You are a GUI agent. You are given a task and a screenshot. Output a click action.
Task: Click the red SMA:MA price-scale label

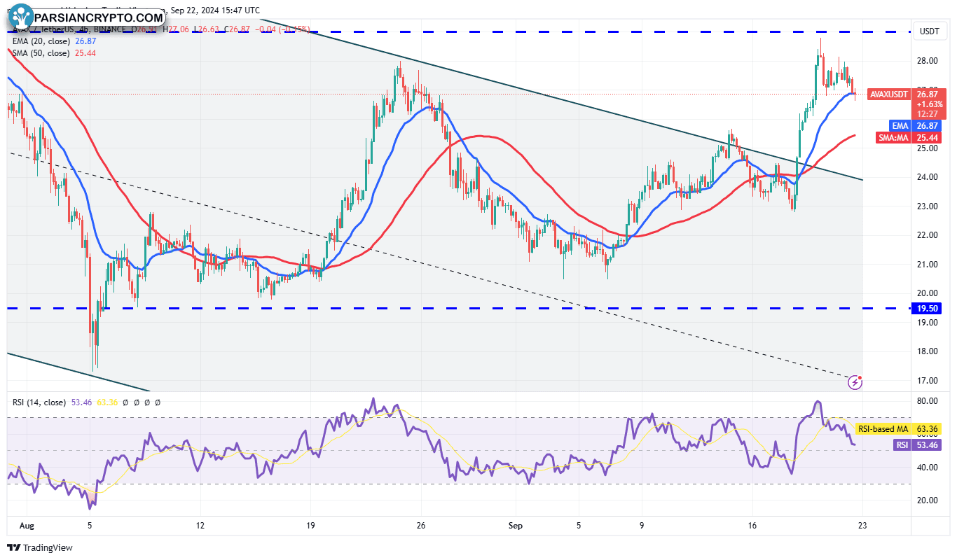893,138
